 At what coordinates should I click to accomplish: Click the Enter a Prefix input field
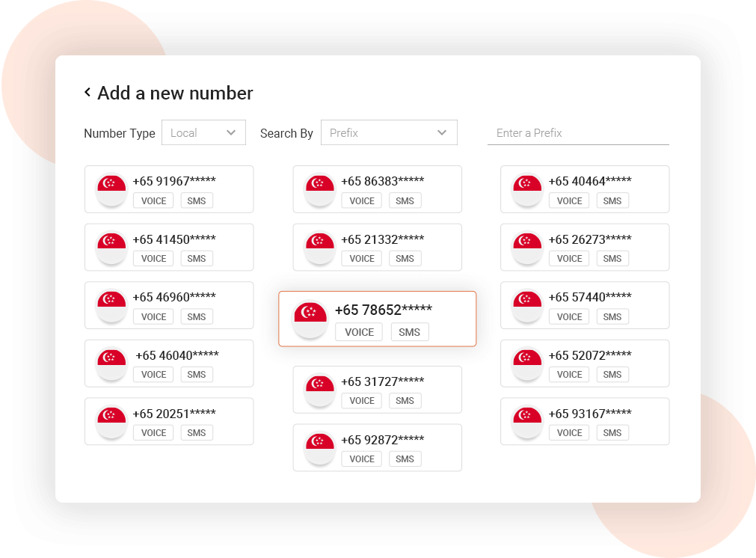(x=579, y=132)
